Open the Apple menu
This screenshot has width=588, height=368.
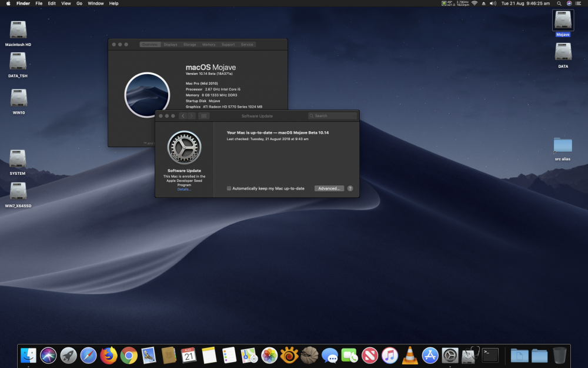tap(8, 4)
